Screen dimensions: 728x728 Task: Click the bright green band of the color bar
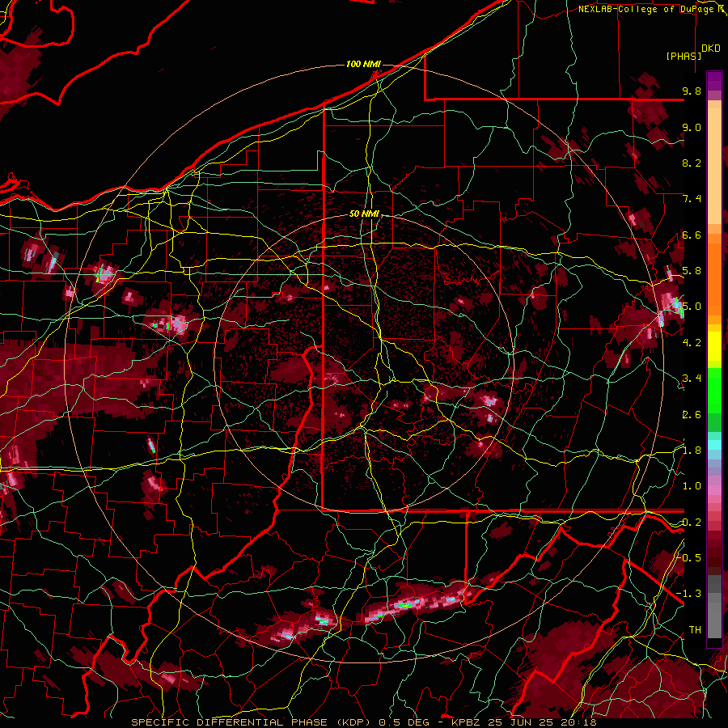point(714,391)
